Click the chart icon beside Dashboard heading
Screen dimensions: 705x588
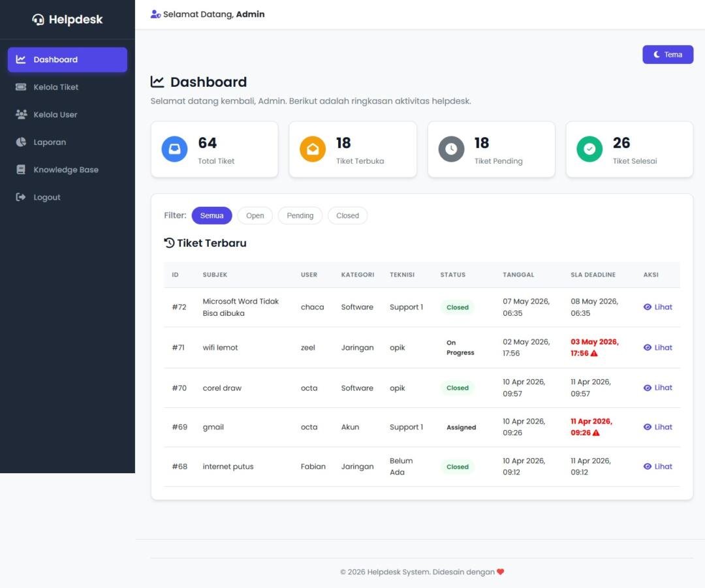tap(157, 82)
